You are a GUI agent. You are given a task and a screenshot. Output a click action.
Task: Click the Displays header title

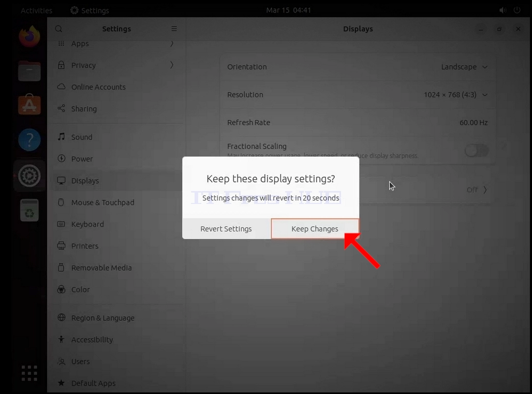358,29
